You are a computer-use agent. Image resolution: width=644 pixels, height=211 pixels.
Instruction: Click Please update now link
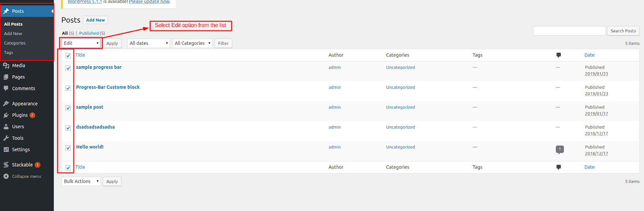(x=149, y=2)
